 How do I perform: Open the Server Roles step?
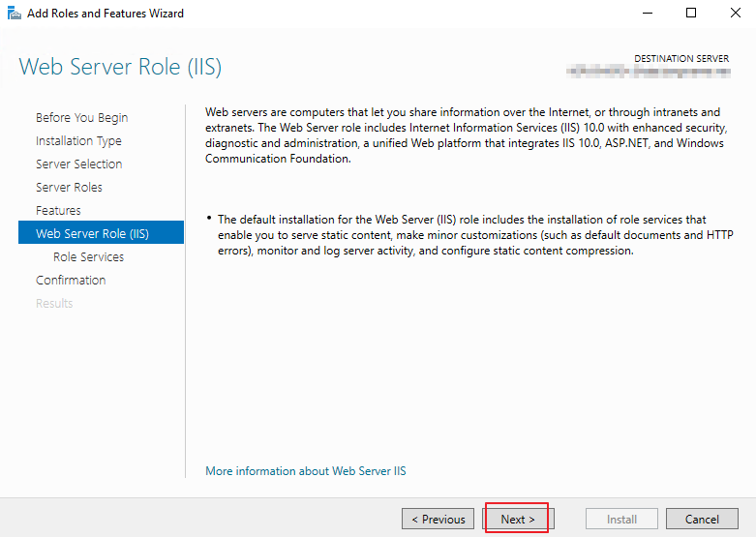pyautogui.click(x=69, y=187)
